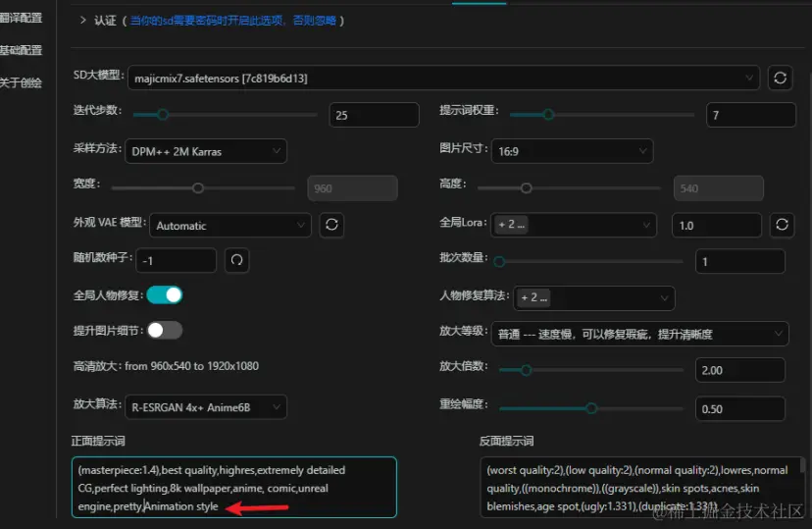Screen dimensions: 812x529
Task: Adjust the 迭代步数 slider handle
Action: tap(163, 114)
